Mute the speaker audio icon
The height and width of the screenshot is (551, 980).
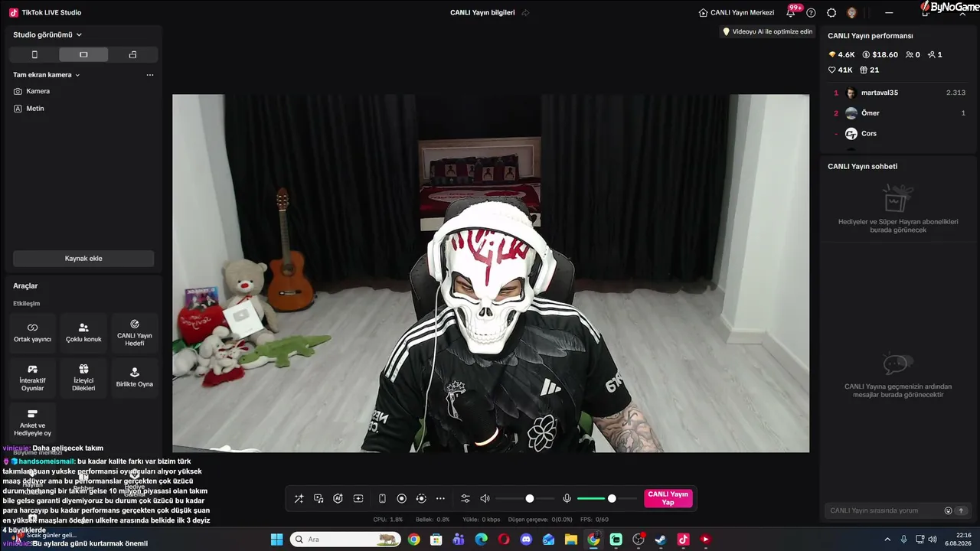coord(485,499)
